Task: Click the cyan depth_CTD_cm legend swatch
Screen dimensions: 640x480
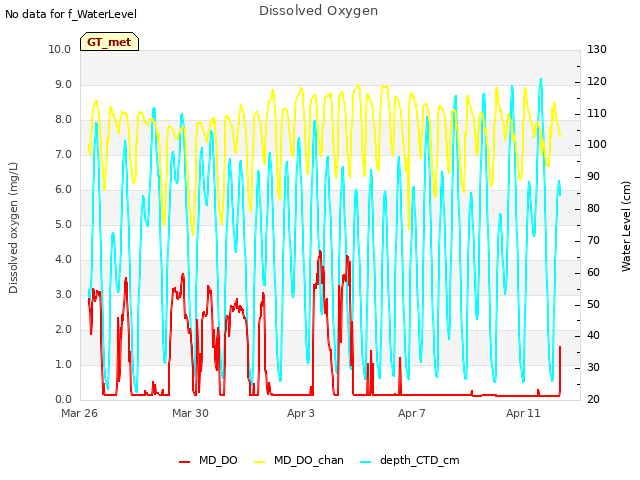Action: (x=366, y=462)
